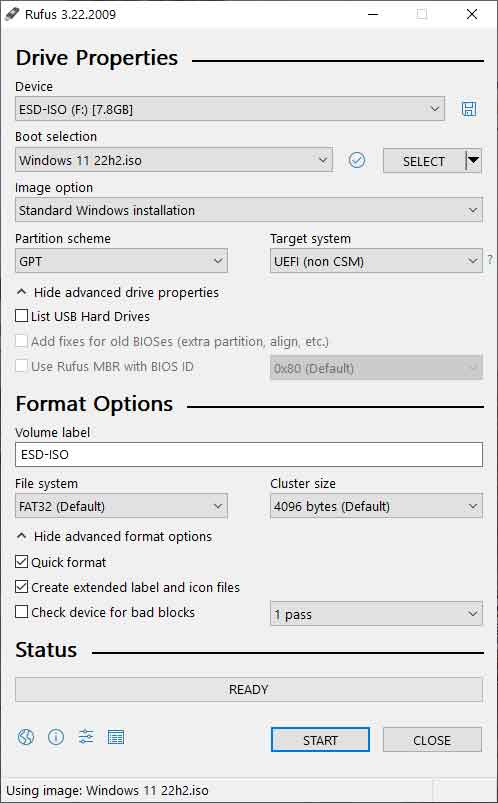
Task: Click the Target system help question mark
Action: click(x=490, y=260)
